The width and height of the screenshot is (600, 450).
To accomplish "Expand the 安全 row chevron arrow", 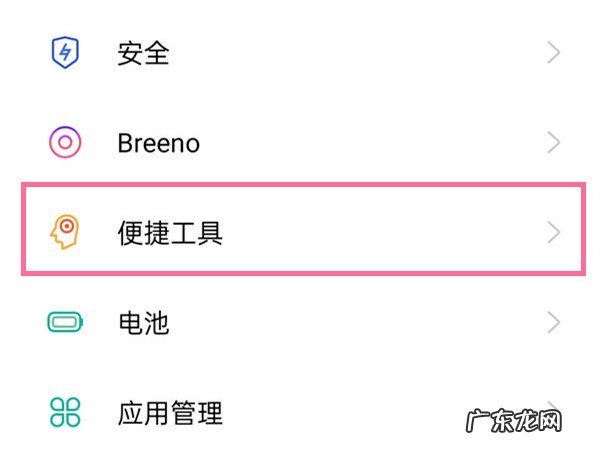I will 554,53.
